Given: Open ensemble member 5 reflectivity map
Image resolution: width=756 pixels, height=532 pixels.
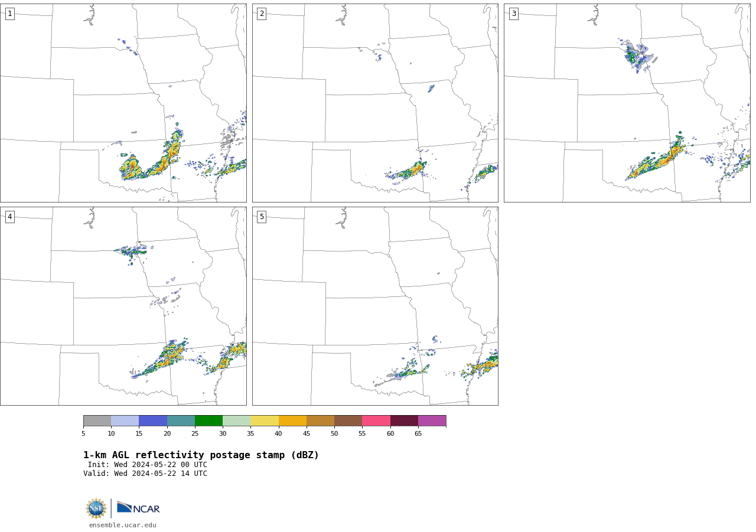Looking at the screenshot, I should 375,306.
